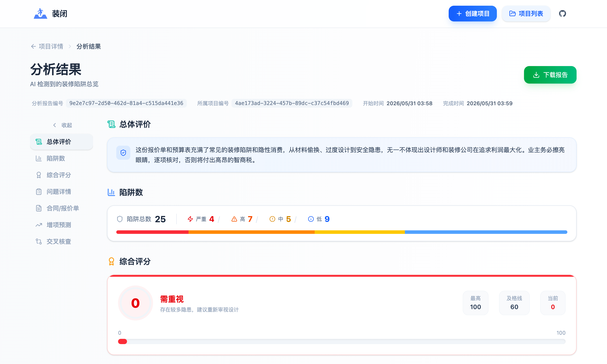This screenshot has height=364, width=607.
Task: Open 合同/报价单 sidebar section
Action: point(61,208)
